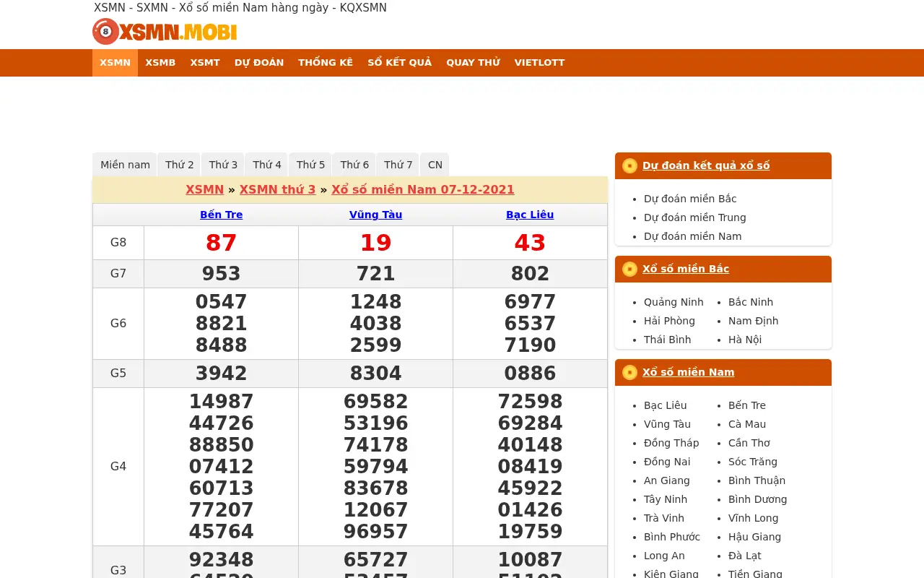Switch to the Thứ 4 tab
This screenshot has height=578, width=924.
267,165
